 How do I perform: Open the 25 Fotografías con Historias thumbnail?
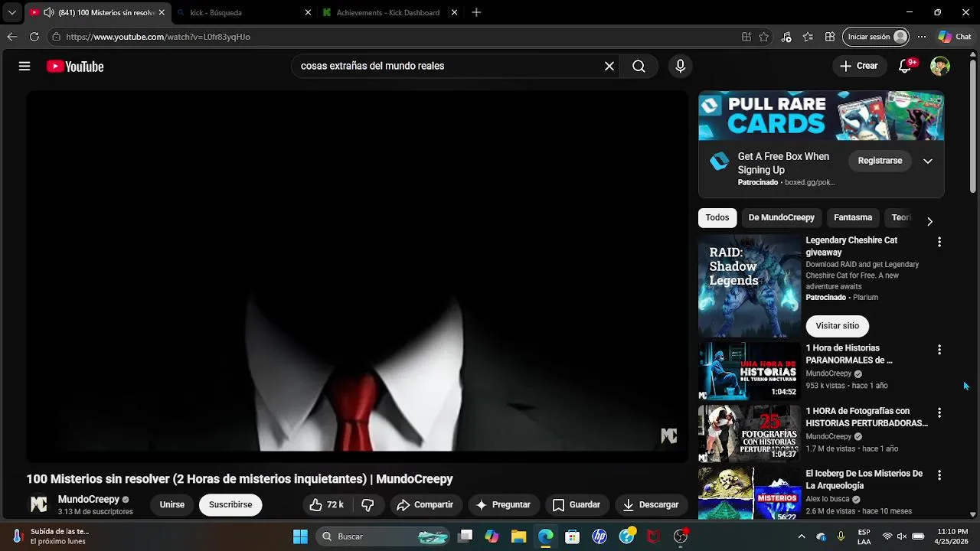(750, 434)
